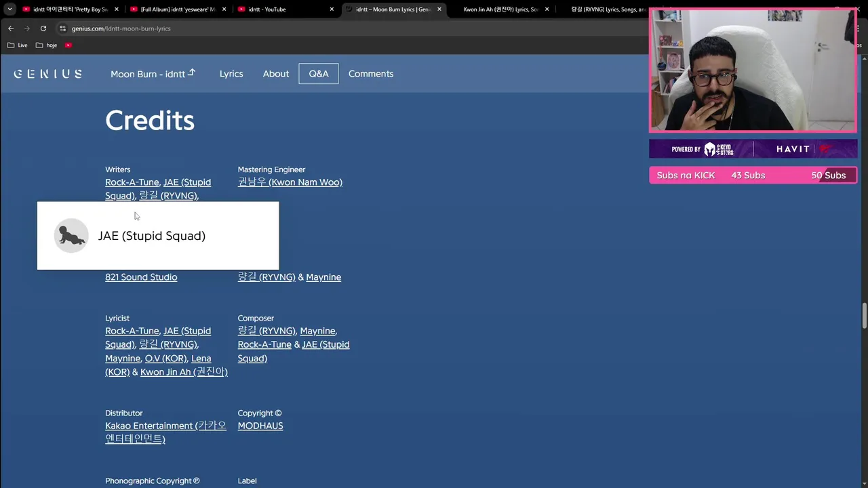Open 랑길 (RYVNG) under Lyricist
Image resolution: width=868 pixels, height=488 pixels.
pyautogui.click(x=167, y=344)
